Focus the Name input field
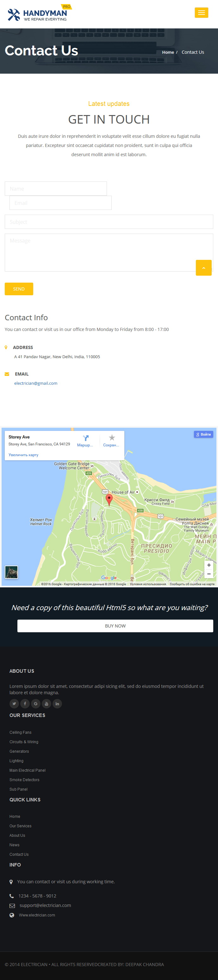The height and width of the screenshot is (980, 218). coord(56,189)
